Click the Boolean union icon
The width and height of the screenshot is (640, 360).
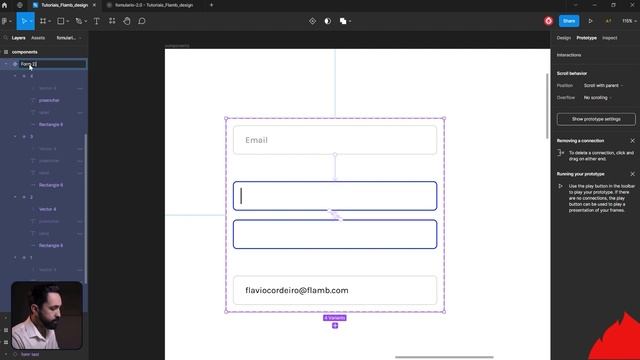(343, 21)
